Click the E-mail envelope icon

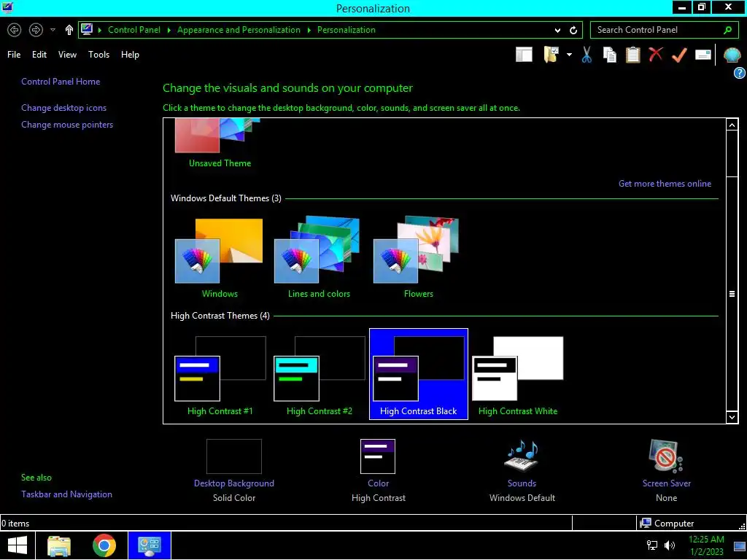click(703, 55)
